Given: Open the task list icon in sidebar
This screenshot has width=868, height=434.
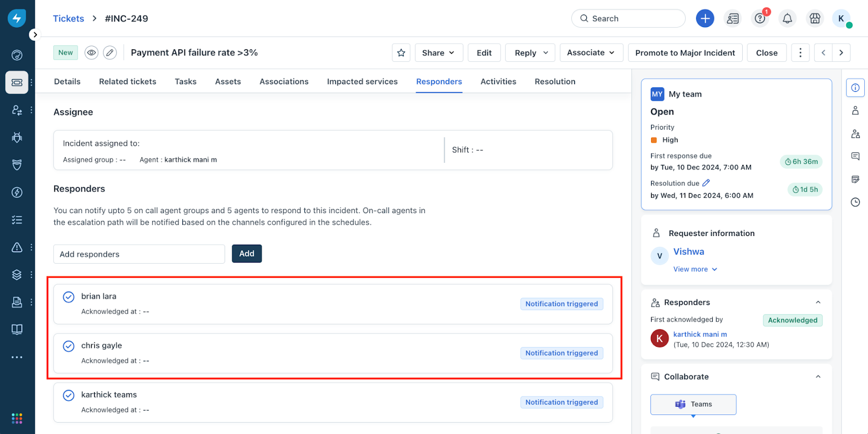Looking at the screenshot, I should point(17,220).
